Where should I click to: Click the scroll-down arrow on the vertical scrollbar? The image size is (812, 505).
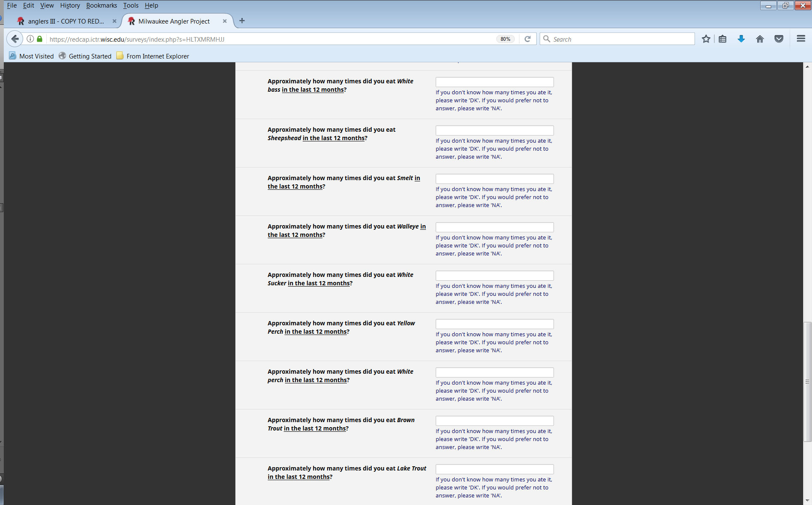(807, 501)
